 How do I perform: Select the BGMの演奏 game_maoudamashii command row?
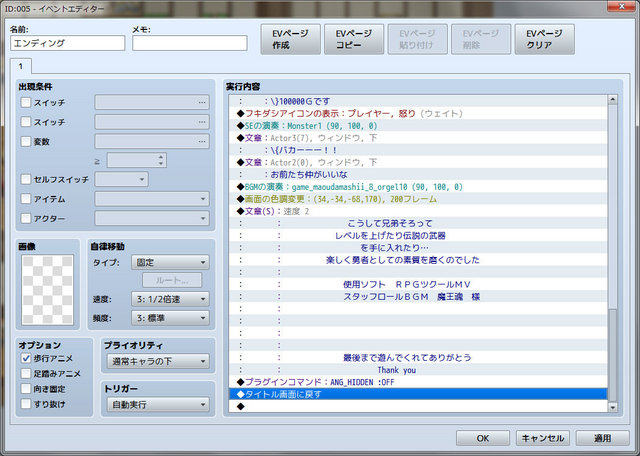[418, 187]
